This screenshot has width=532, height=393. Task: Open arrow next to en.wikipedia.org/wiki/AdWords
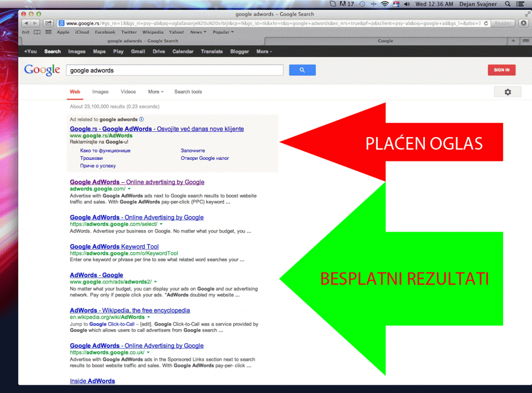[x=148, y=317]
